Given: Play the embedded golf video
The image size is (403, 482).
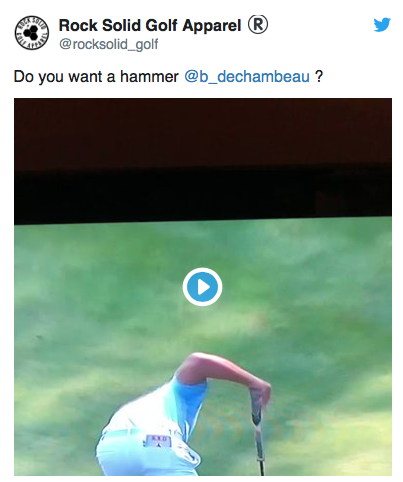Looking at the screenshot, I should [x=202, y=287].
